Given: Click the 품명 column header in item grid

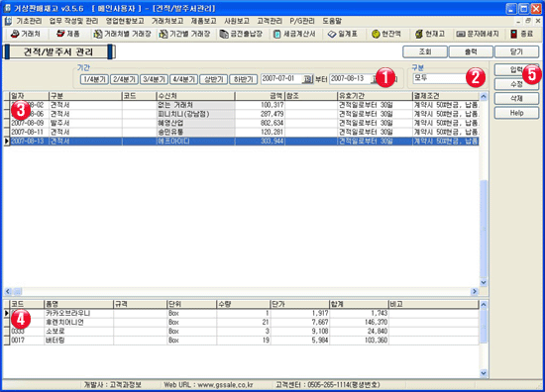Looking at the screenshot, I should [79, 304].
